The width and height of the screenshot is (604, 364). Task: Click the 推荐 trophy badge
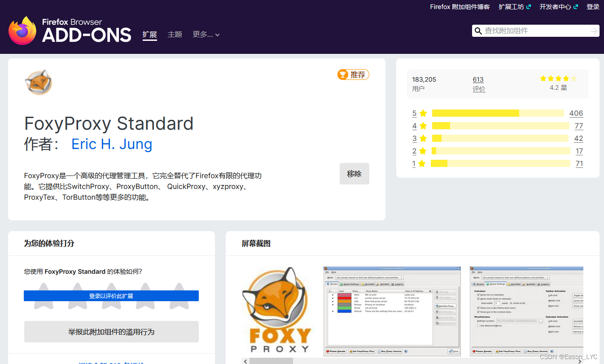point(353,75)
